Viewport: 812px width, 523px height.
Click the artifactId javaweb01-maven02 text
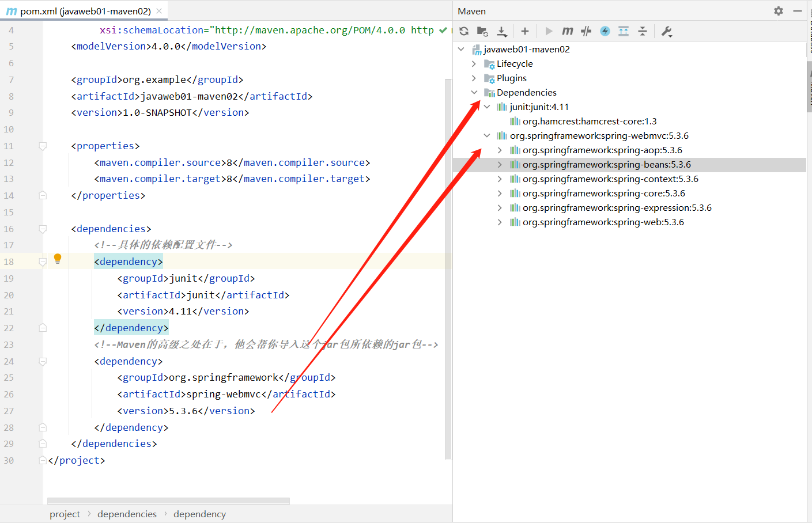coord(189,96)
